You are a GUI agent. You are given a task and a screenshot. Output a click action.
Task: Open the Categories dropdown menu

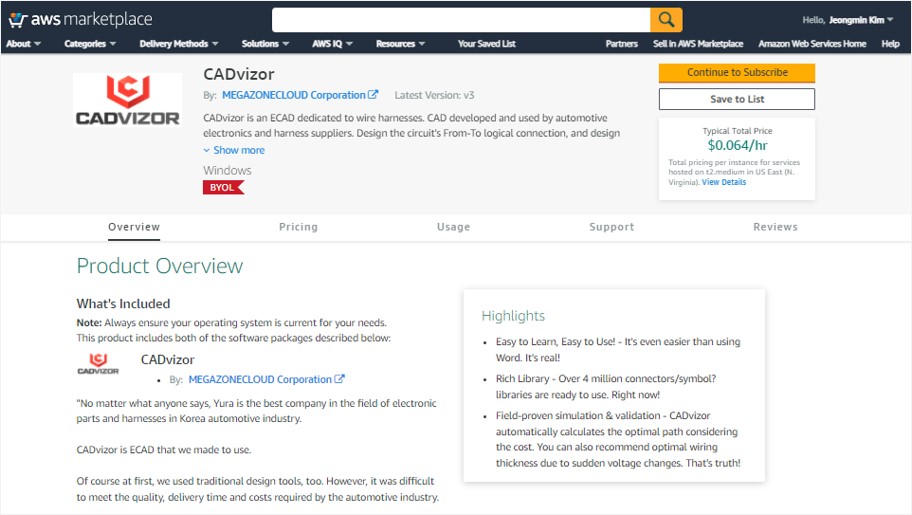pos(90,44)
